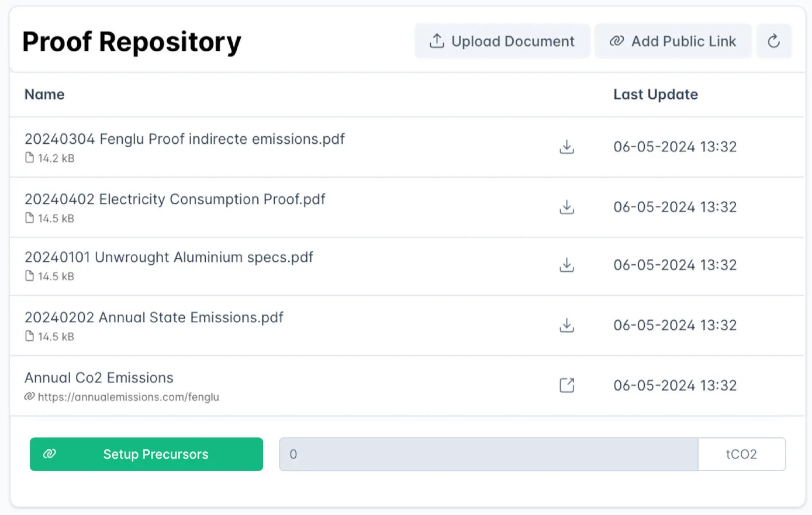Click the Add Public Link button text
Image resolution: width=812 pixels, height=515 pixels.
pos(683,42)
